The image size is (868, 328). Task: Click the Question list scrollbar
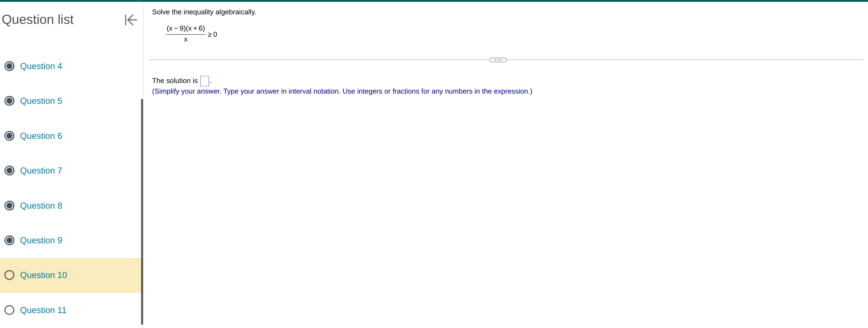pos(141,211)
